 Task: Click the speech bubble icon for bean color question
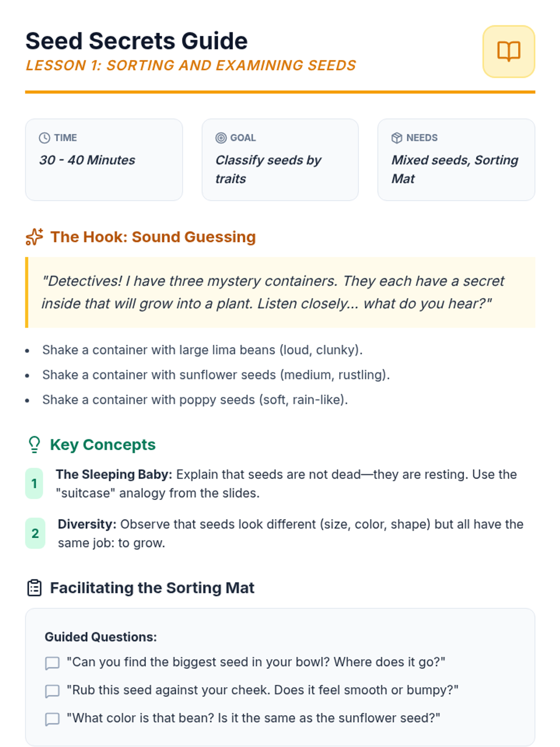(52, 719)
